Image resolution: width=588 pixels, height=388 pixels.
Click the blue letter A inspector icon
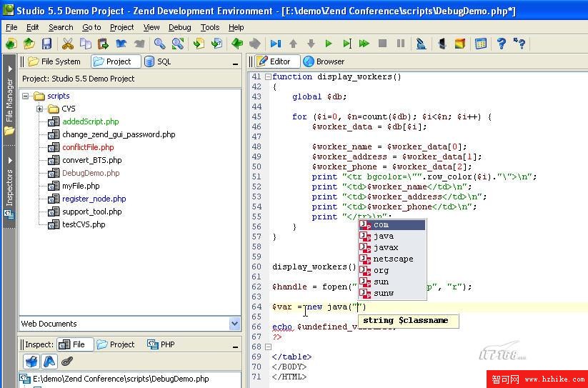tap(49, 362)
